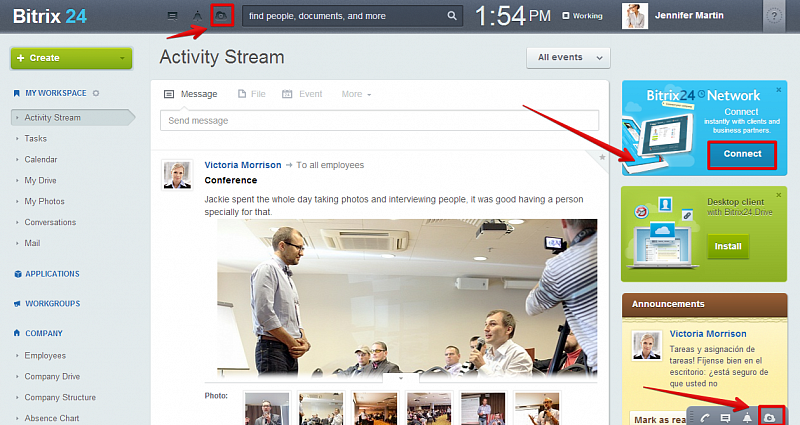The width and height of the screenshot is (800, 425).
Task: Click the Announcements panel header
Action: [704, 304]
